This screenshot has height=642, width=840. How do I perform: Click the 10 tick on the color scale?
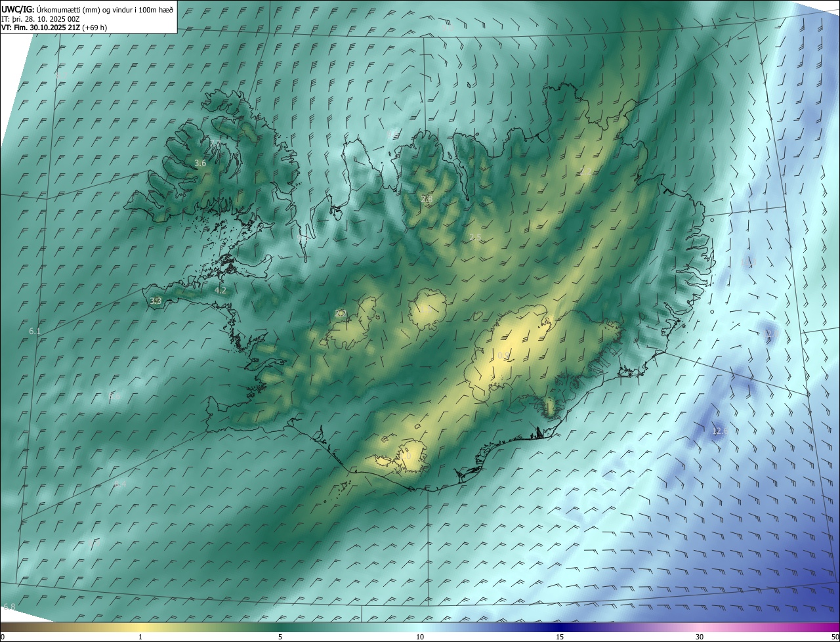pyautogui.click(x=420, y=637)
